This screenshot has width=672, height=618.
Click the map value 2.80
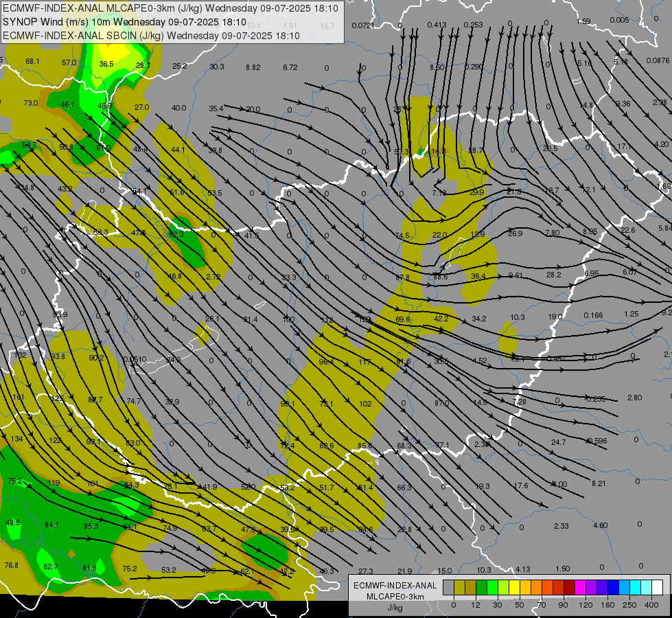tap(635, 398)
